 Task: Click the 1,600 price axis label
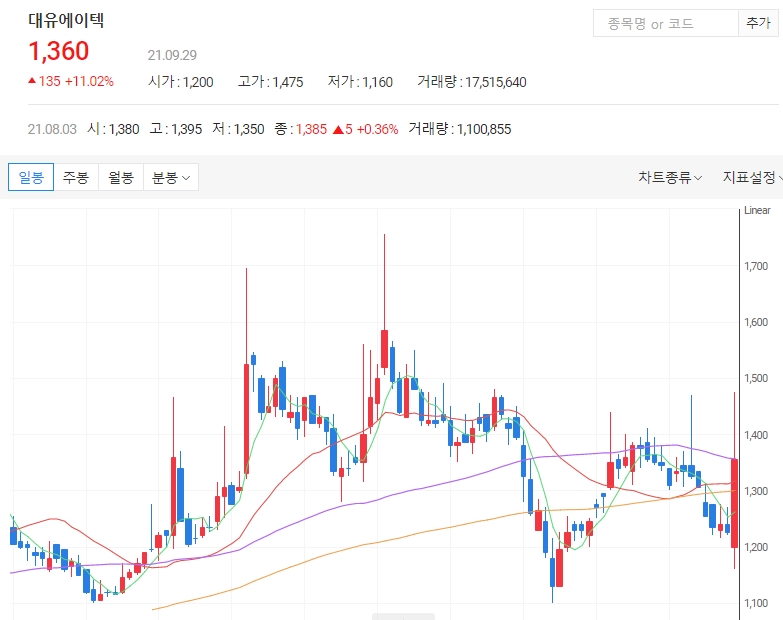click(x=756, y=322)
